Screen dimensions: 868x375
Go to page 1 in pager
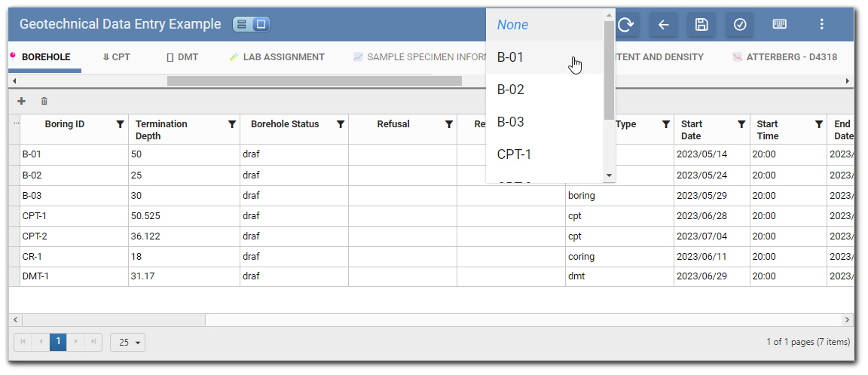58,342
